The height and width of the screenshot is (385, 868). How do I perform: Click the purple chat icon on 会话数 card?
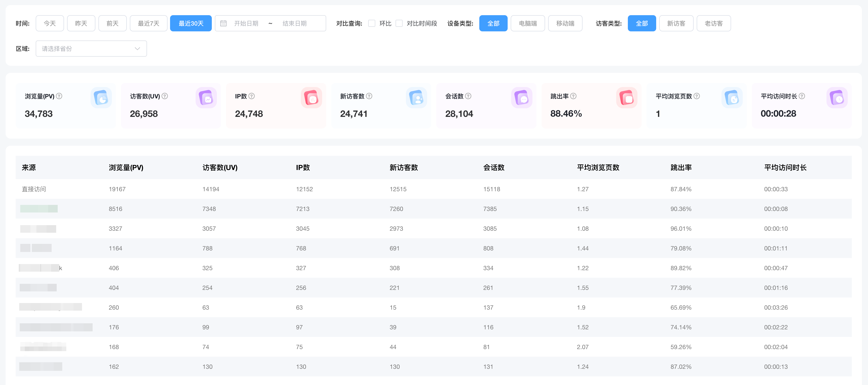point(522,98)
